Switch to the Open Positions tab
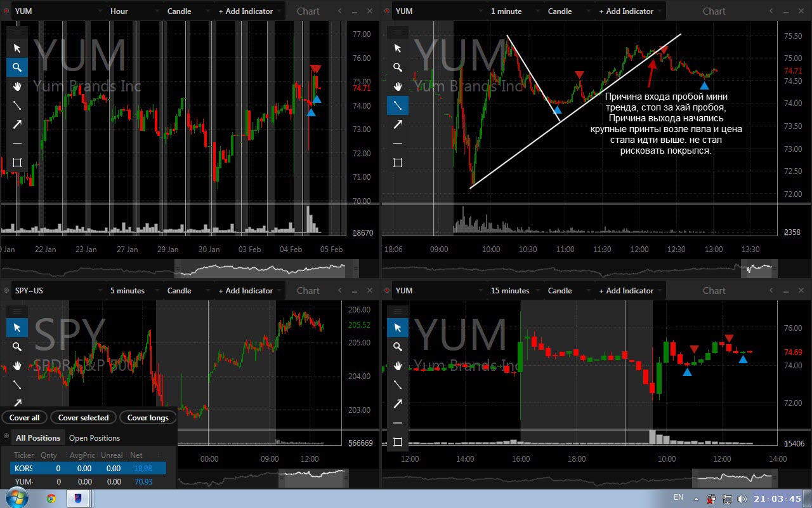 tap(95, 438)
